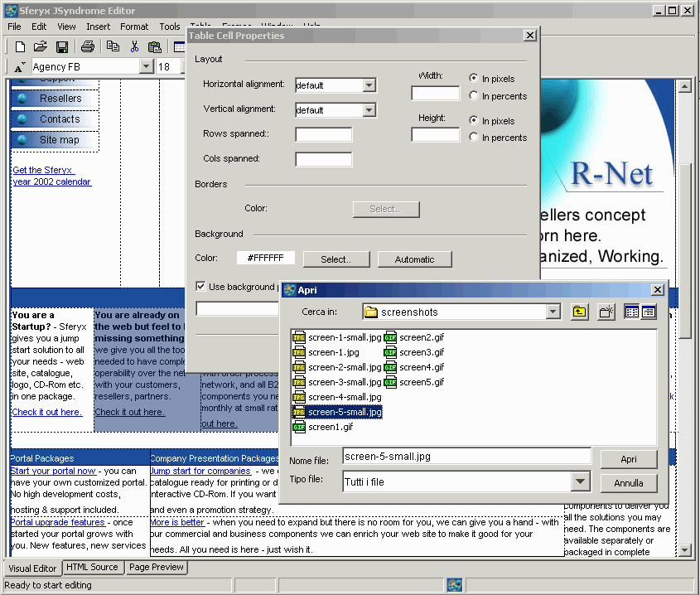The image size is (700, 595).
Task: Click the Annulla button
Action: pos(628,483)
